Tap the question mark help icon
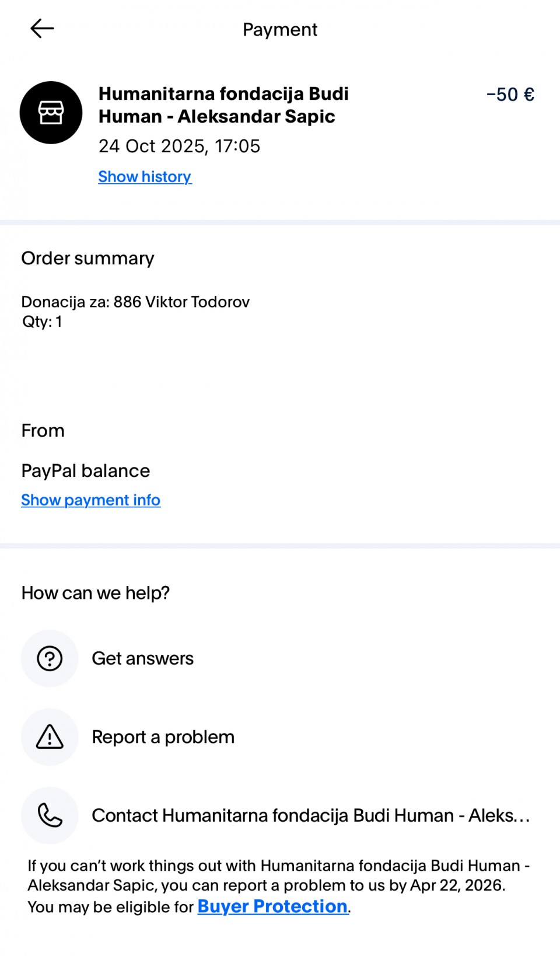 click(x=50, y=658)
